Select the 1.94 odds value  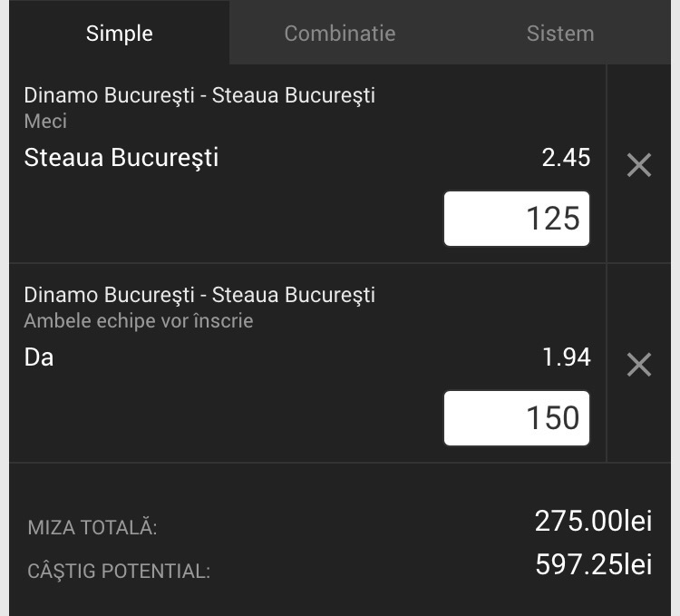point(567,357)
